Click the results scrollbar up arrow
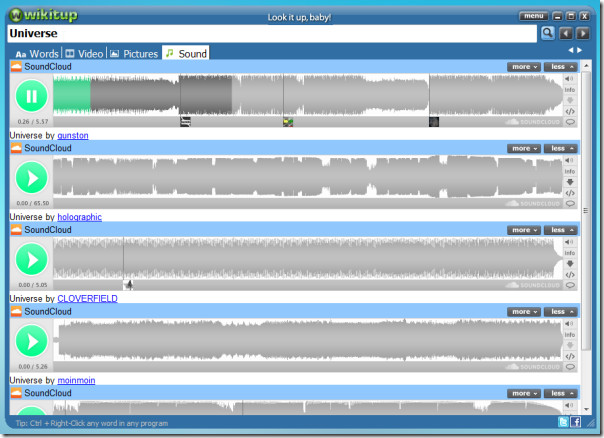604x438 pixels. click(586, 66)
